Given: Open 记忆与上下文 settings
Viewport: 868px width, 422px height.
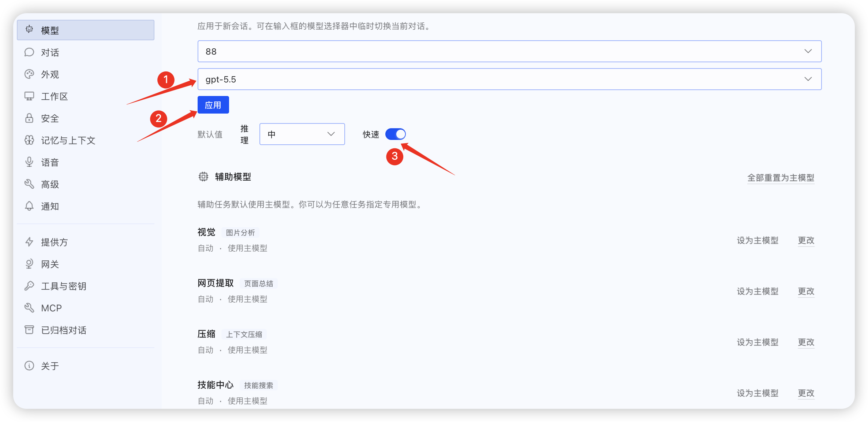Looking at the screenshot, I should click(86, 140).
